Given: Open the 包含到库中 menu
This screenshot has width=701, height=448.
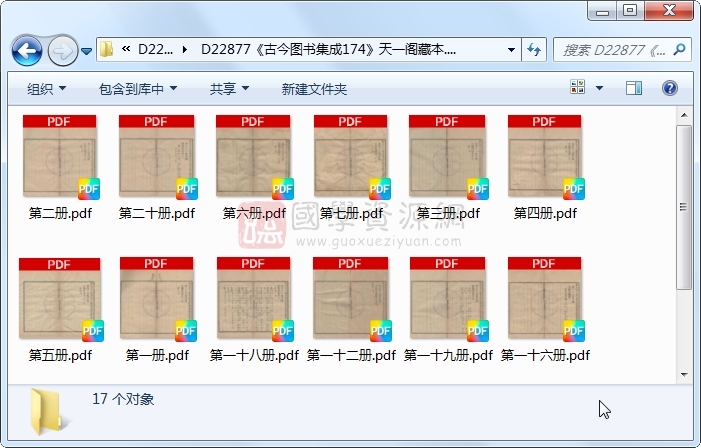Looking at the screenshot, I should coord(138,89).
